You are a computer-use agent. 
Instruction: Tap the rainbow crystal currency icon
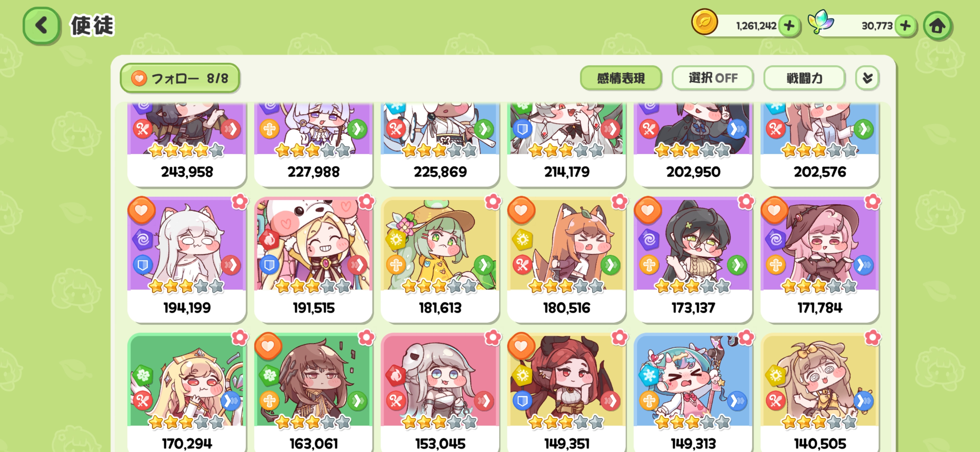coord(821,22)
